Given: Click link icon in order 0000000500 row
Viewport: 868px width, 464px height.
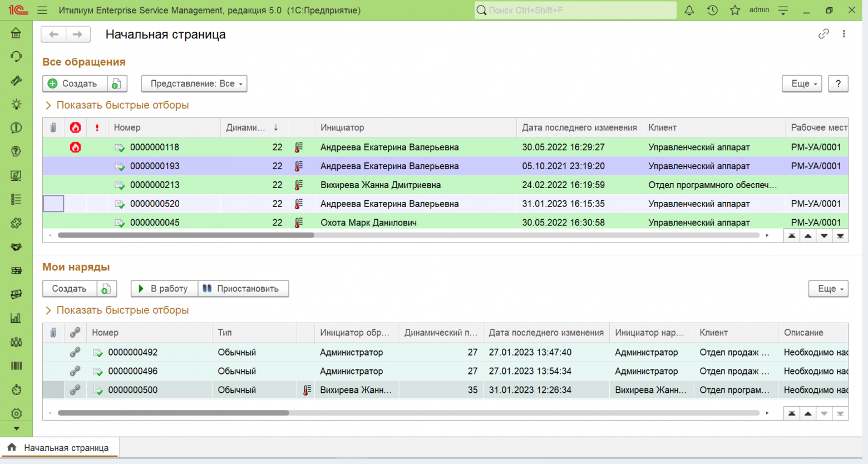Looking at the screenshot, I should (75, 390).
